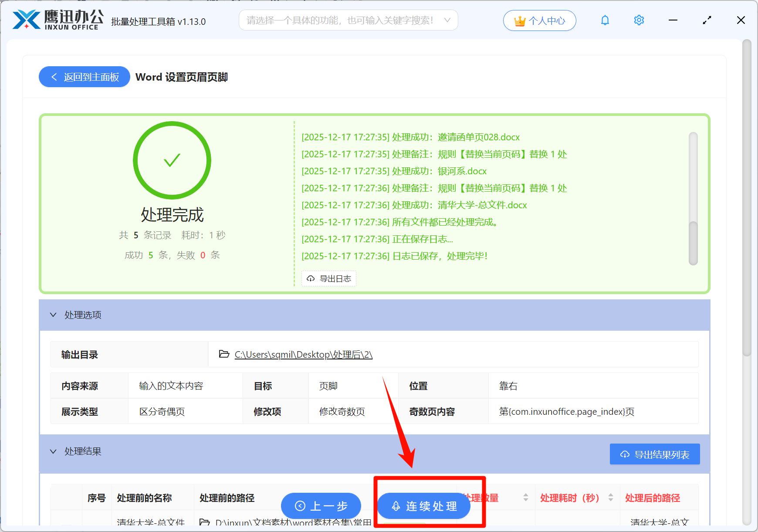
Task: Collapse the 处理结果 section
Action: coord(53,451)
